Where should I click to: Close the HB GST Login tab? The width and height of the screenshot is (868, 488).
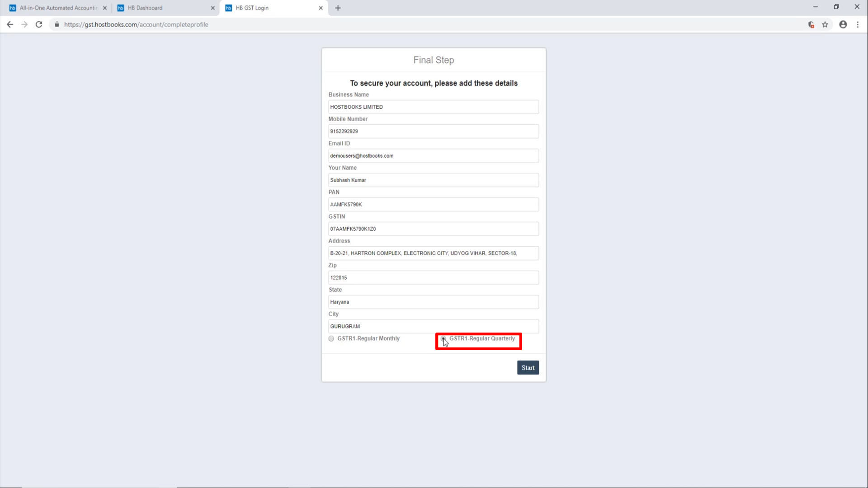coord(321,8)
